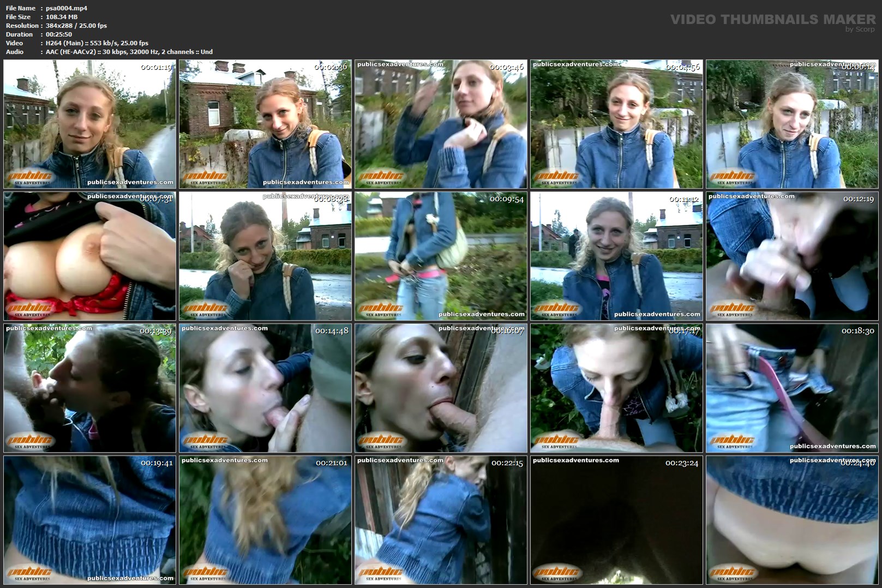
Task: Open the thumbnail at 00:23:24
Action: click(616, 520)
